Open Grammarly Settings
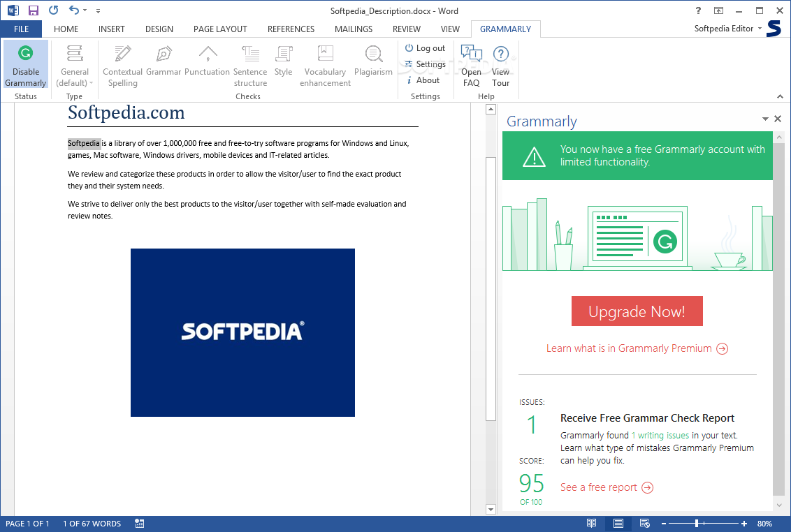This screenshot has height=532, width=791. tap(426, 64)
